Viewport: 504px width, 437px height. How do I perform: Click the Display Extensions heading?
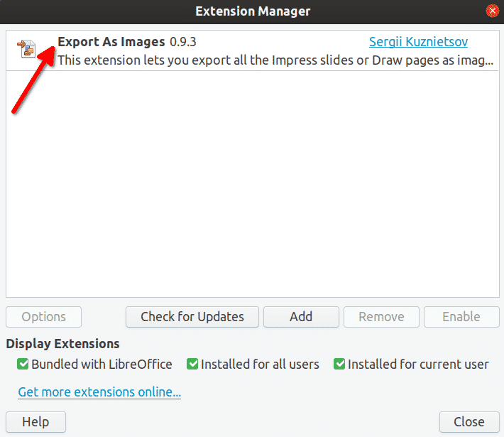click(63, 344)
